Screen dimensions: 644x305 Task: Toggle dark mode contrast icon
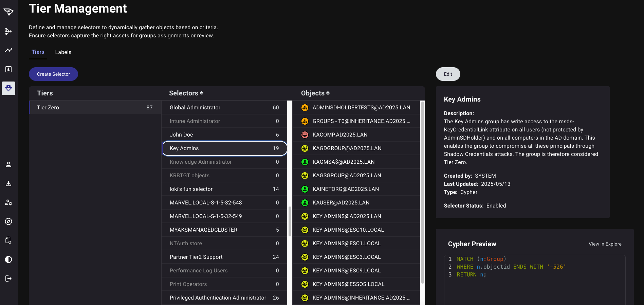8,259
